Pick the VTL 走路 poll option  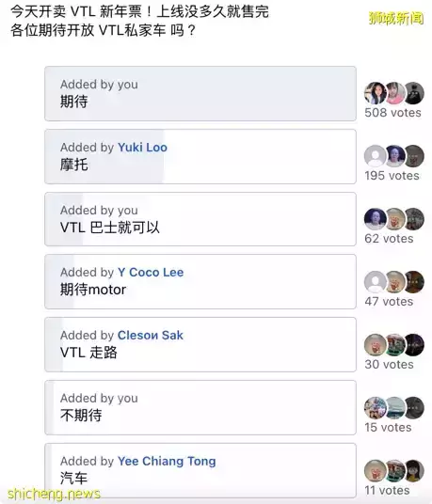coord(200,344)
